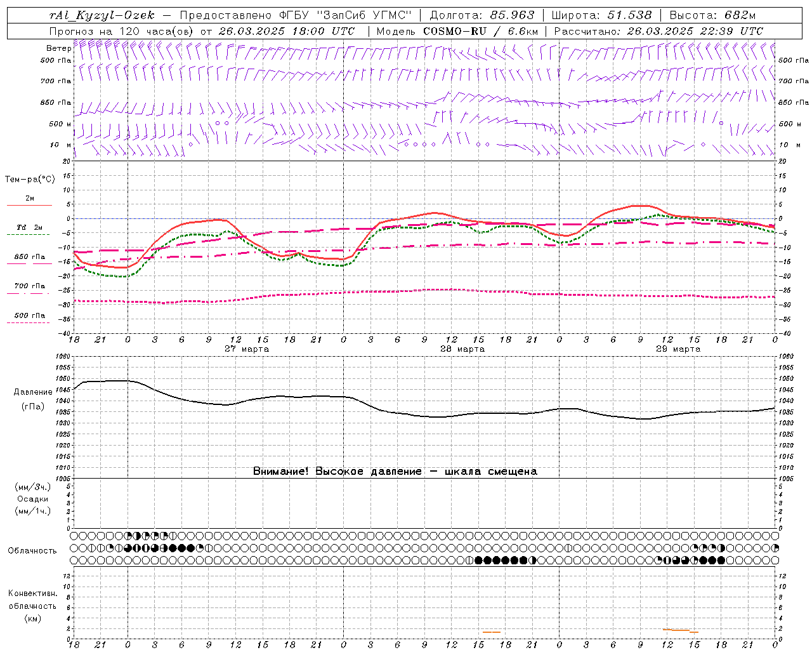Select the 'Модель COSMO-RU / 6.6км' label
The image size is (812, 650).
coord(457,31)
